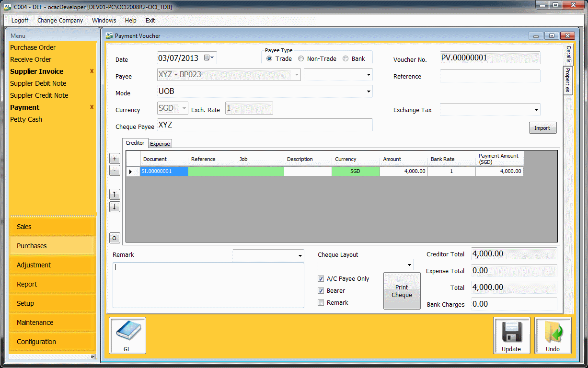588x368 pixels.
Task: Expand the Mode dropdown showing UOB
Action: [x=368, y=91]
